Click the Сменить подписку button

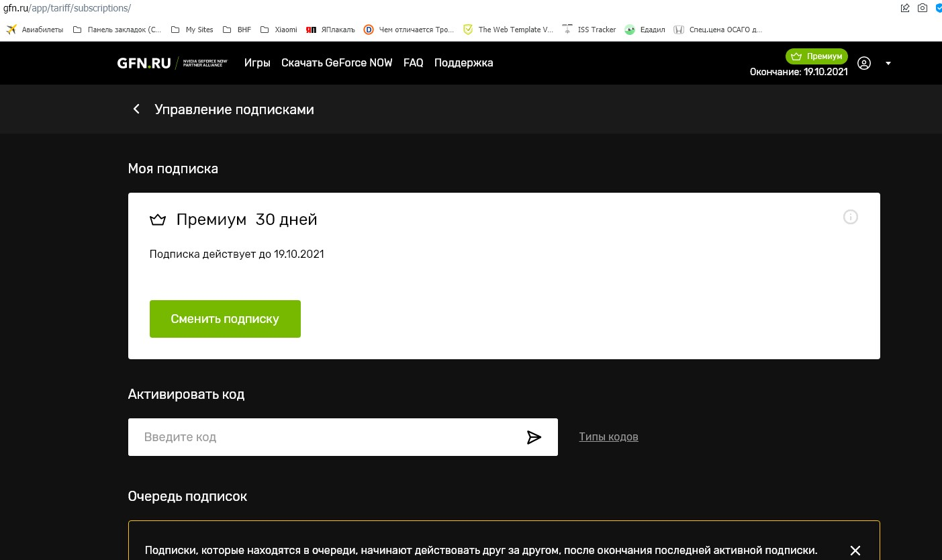(x=225, y=319)
